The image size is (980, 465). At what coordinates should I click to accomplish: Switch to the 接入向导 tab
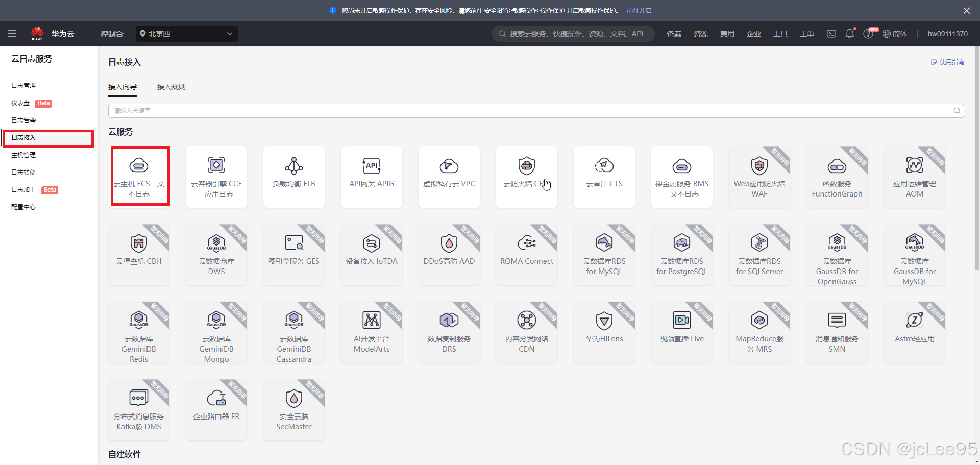(122, 87)
